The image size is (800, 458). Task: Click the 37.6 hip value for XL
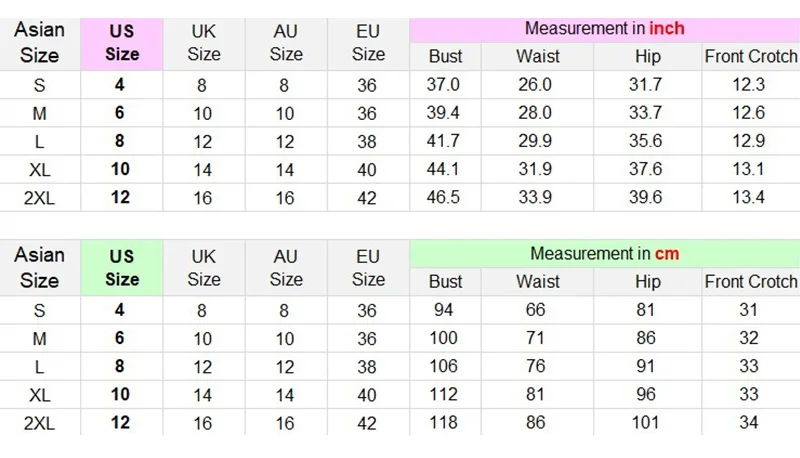click(645, 169)
